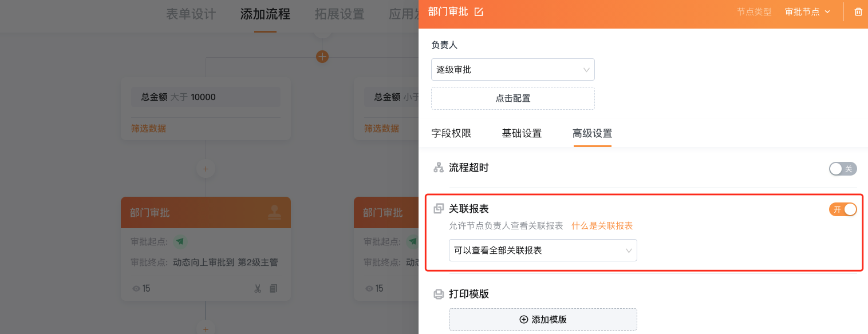Select the 添加流程 tab

pyautogui.click(x=265, y=14)
